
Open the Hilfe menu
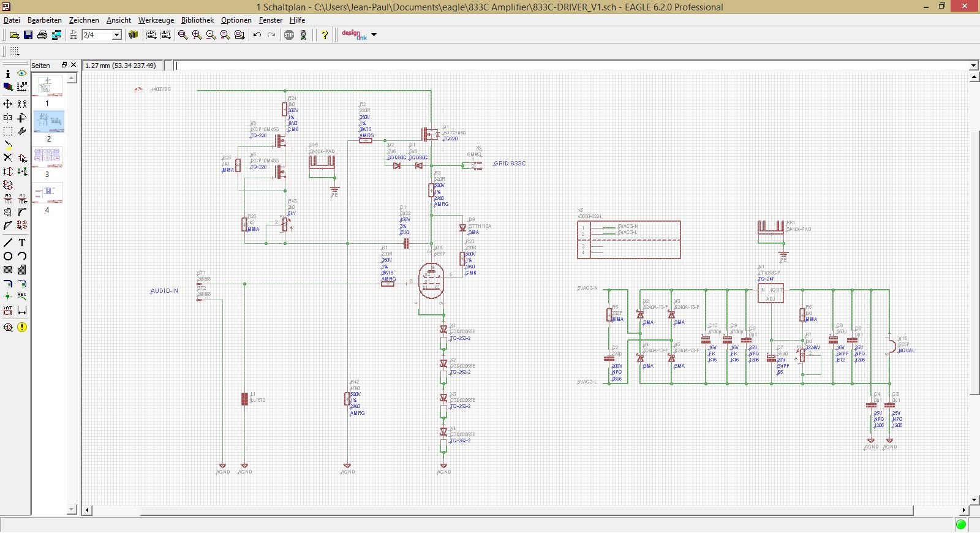coord(298,20)
